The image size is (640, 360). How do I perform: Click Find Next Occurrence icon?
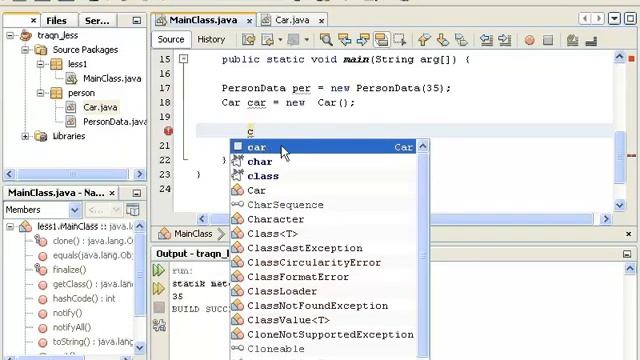tap(363, 40)
